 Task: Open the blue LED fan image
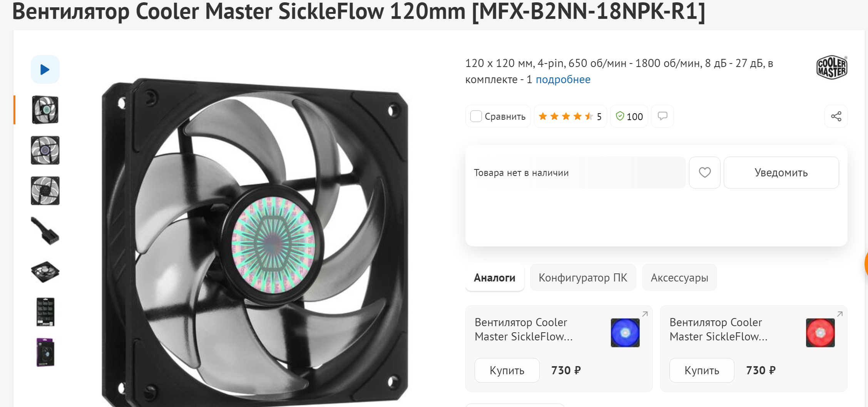(625, 333)
